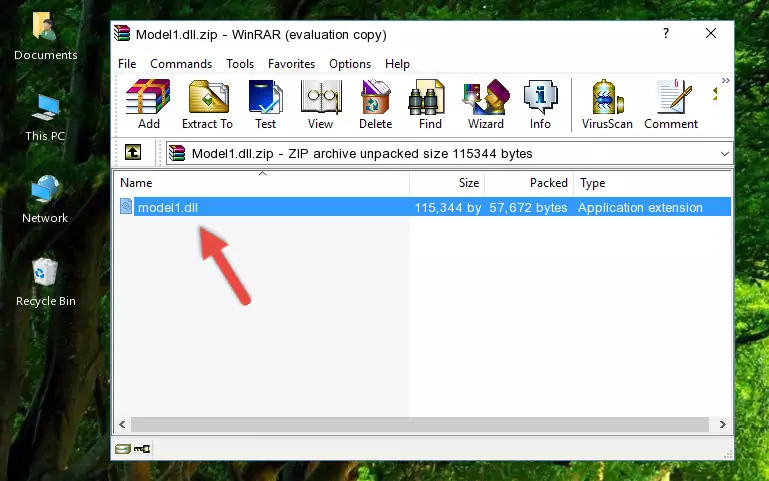Open the View file tool
Image resolution: width=769 pixels, height=481 pixels.
pyautogui.click(x=321, y=104)
